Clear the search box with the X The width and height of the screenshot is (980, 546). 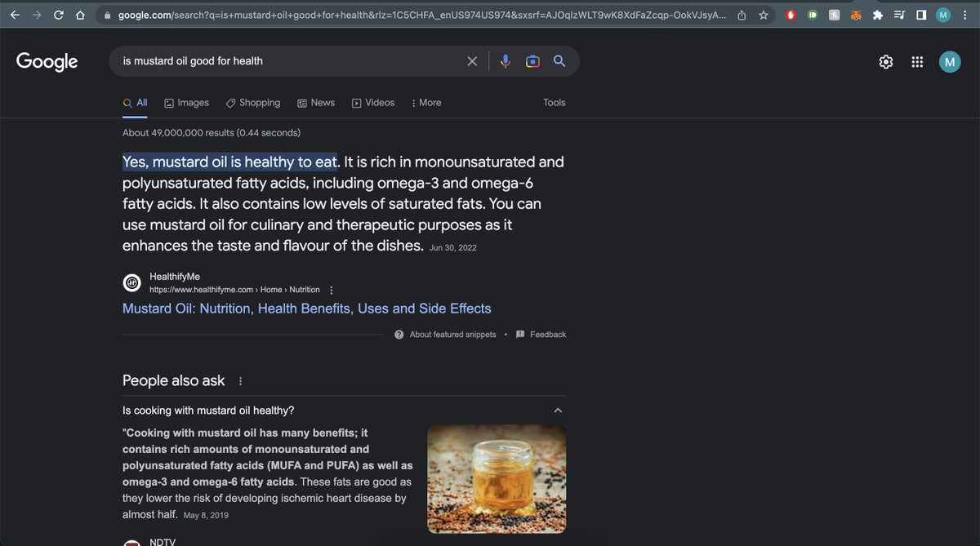point(472,61)
